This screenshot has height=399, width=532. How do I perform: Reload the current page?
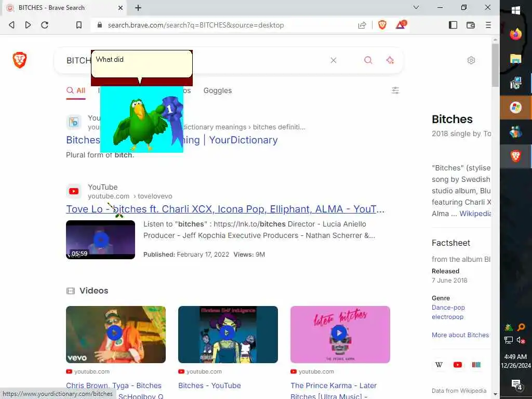coord(45,25)
